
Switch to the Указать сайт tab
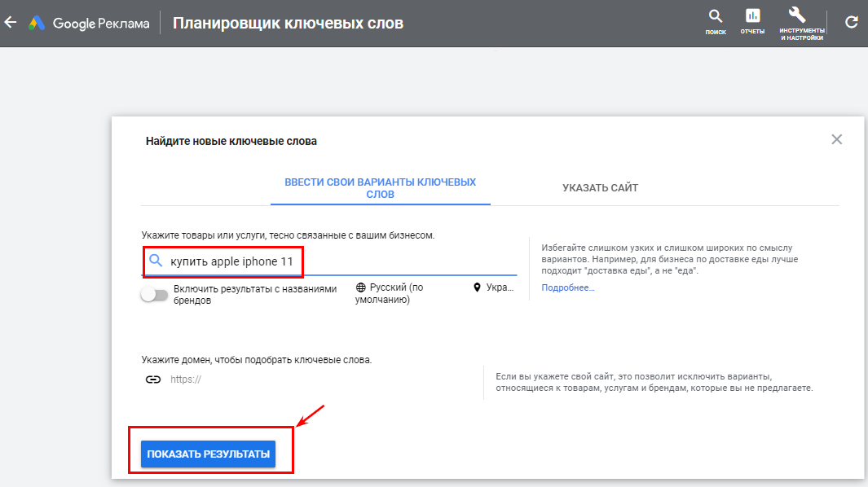click(x=600, y=188)
